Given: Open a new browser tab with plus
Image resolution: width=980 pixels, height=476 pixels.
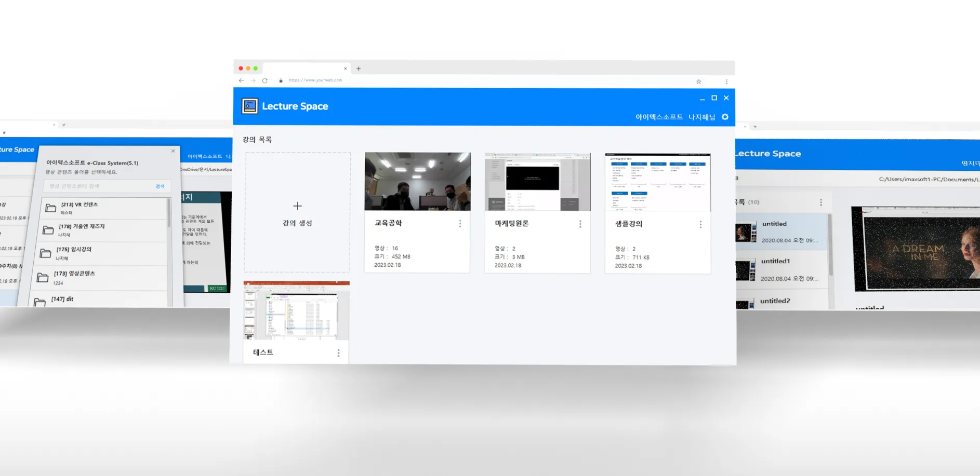Looking at the screenshot, I should pos(359,69).
